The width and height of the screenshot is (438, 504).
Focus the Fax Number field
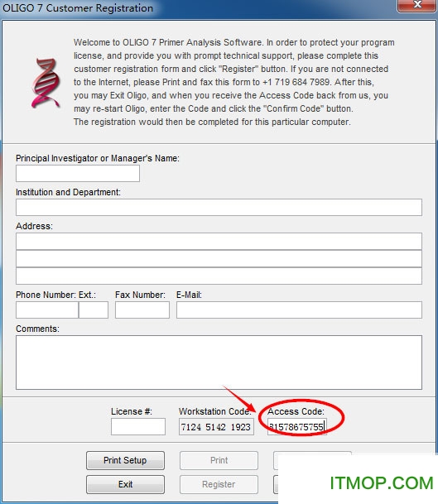coord(142,310)
